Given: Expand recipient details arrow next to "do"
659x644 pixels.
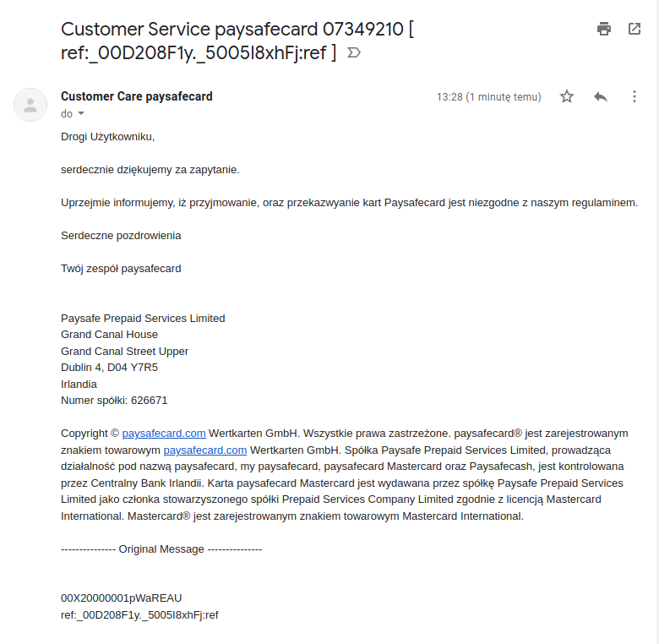Looking at the screenshot, I should (81, 113).
